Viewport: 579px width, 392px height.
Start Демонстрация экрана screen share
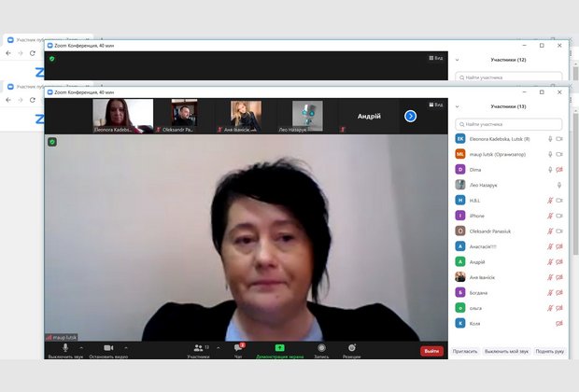click(279, 347)
